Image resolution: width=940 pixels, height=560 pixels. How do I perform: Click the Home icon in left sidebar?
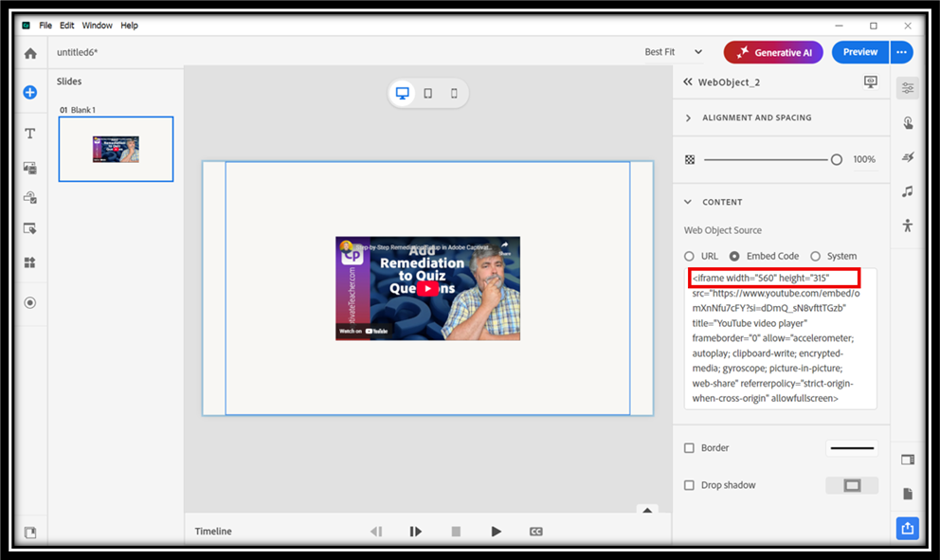click(x=30, y=53)
